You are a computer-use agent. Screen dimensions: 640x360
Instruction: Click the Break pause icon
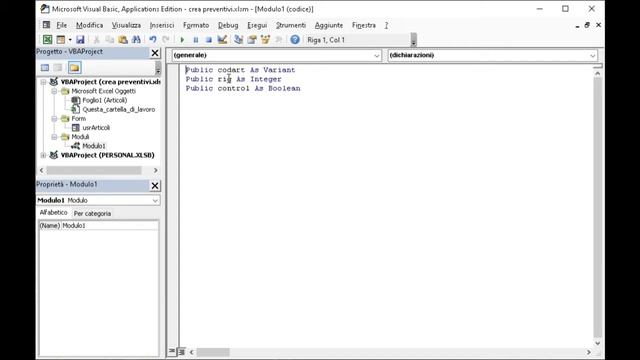196,40
